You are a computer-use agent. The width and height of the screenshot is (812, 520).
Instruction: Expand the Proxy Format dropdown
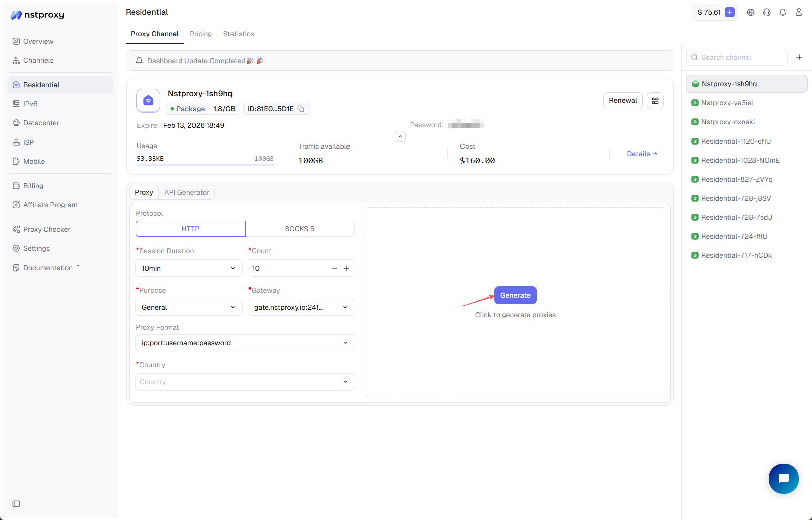click(x=245, y=343)
